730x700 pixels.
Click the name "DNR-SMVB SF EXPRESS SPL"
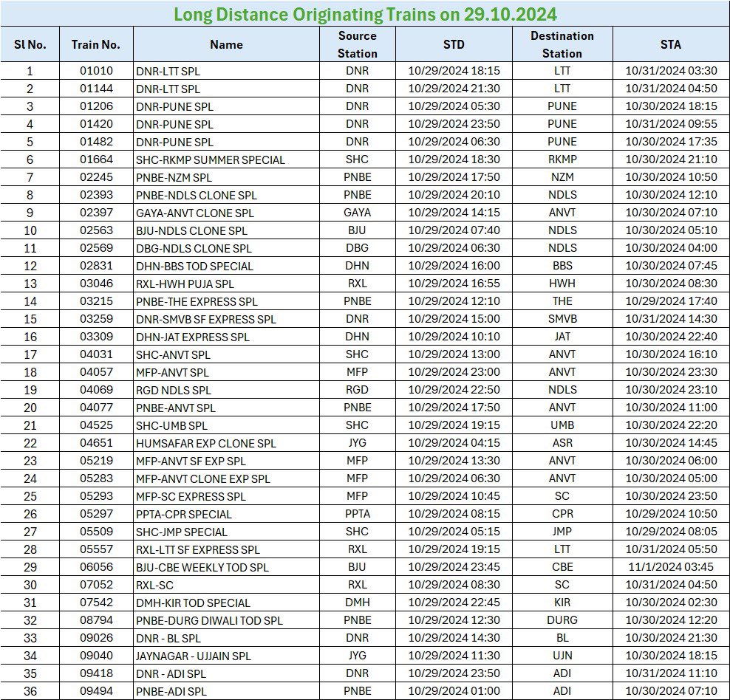[206, 319]
